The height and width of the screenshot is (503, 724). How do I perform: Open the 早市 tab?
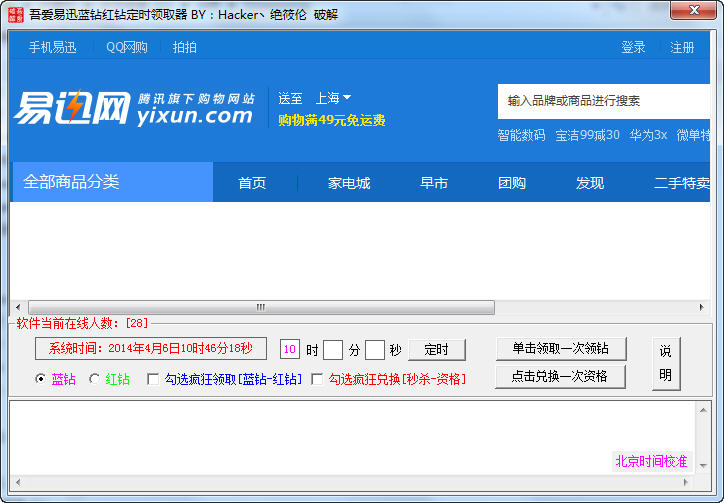434,183
